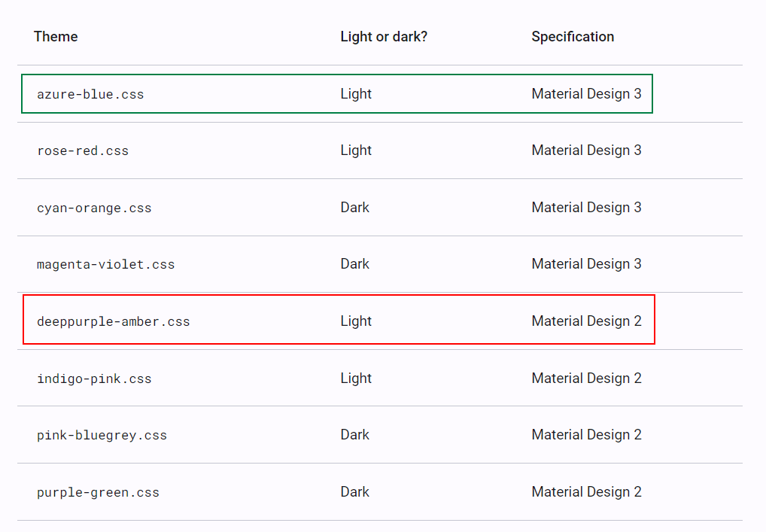
Task: Click the Theme column header
Action: coord(56,37)
